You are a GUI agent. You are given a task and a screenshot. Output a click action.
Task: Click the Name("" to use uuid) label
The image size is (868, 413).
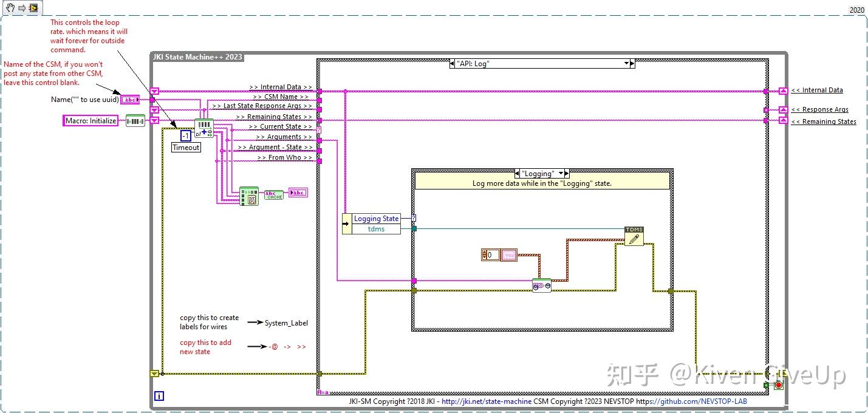[85, 100]
